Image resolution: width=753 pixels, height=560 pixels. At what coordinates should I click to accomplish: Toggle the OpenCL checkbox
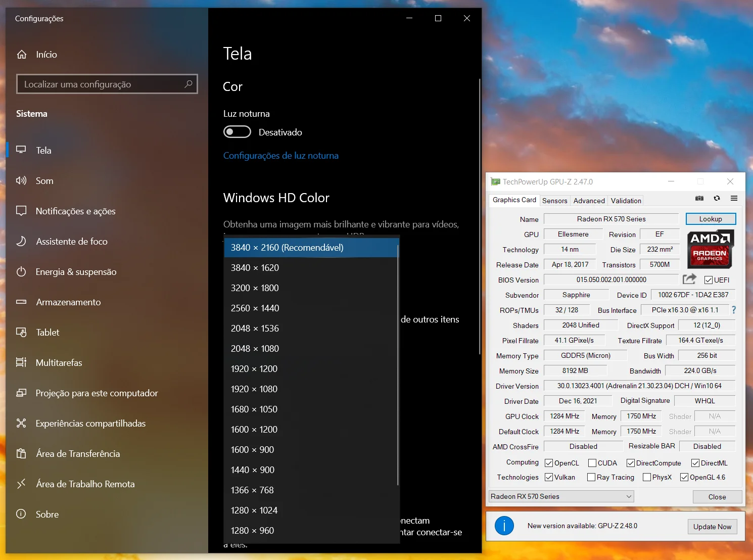(x=549, y=463)
